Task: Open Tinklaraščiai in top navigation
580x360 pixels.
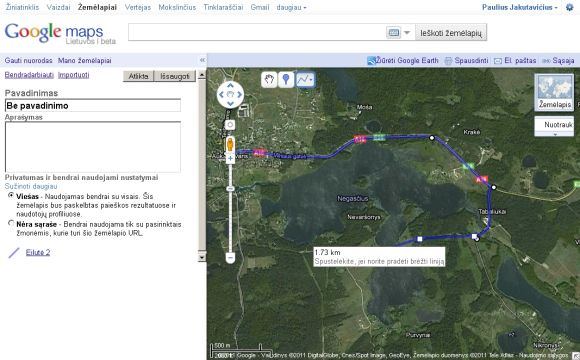Action: click(223, 7)
